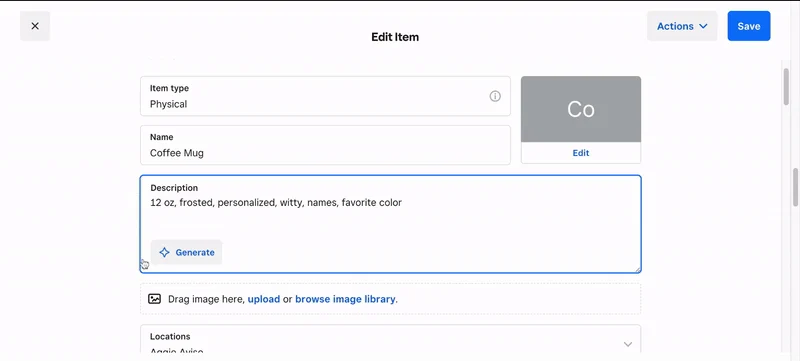Screen dimensions: 800x361
Task: Focus the Description text area
Action: coord(390,224)
